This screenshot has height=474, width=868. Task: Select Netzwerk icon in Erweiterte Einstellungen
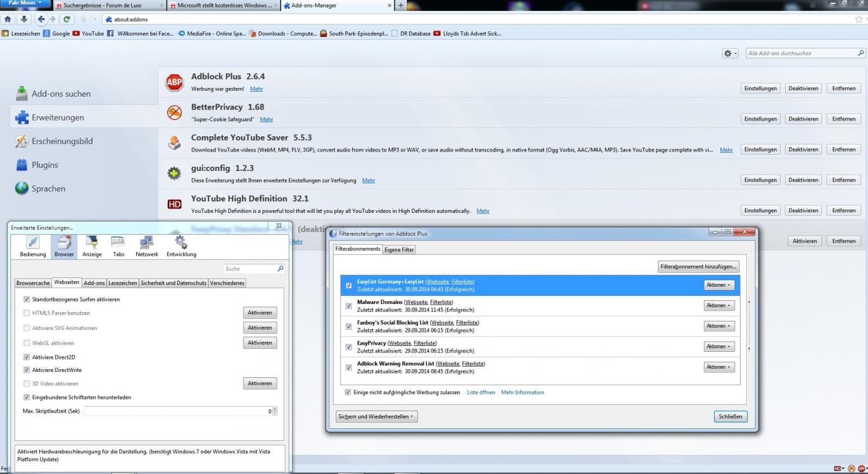tap(147, 247)
